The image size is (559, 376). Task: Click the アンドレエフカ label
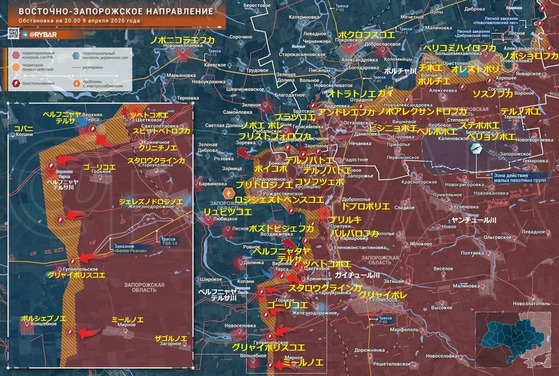pos(346,112)
